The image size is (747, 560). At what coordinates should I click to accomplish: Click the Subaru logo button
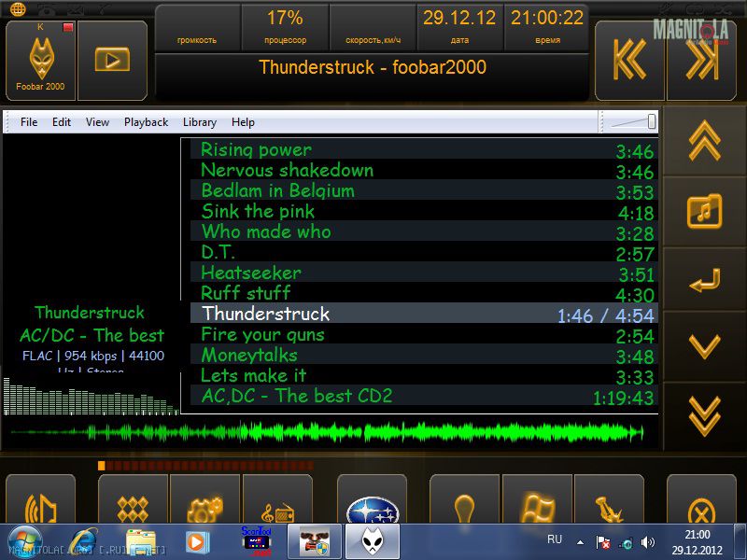372,499
